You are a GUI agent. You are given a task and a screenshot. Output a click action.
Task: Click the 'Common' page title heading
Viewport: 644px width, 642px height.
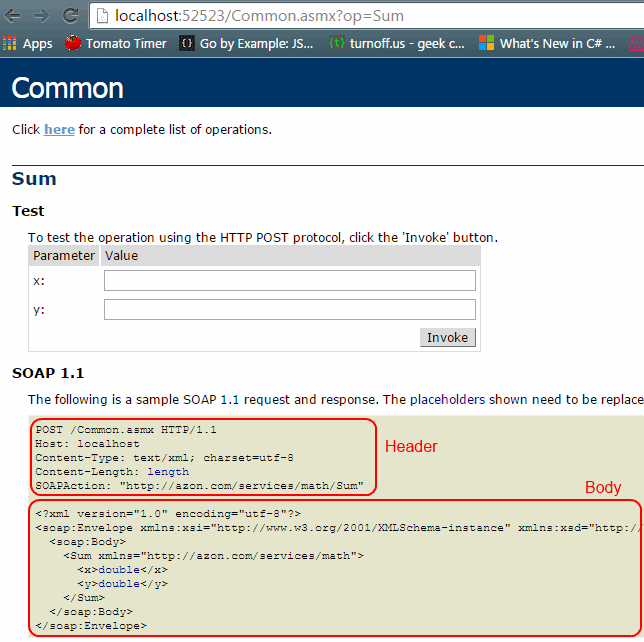(67, 88)
